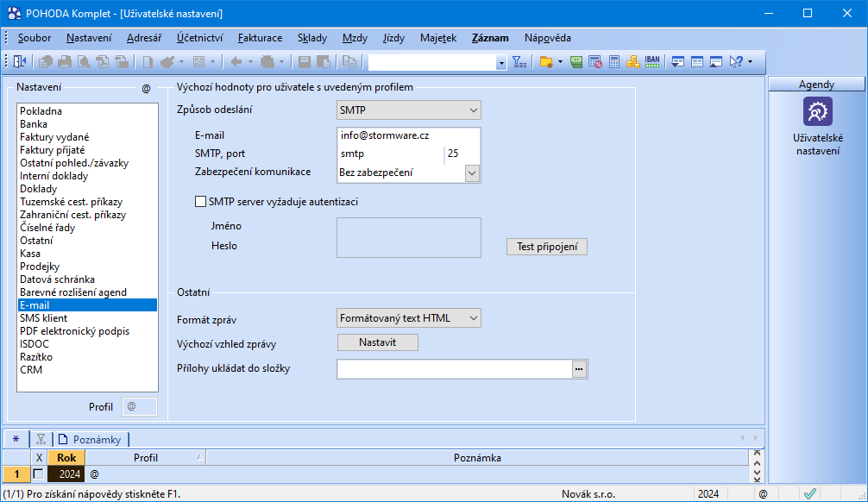The height and width of the screenshot is (502, 868).
Task: Click the blank new document toolbar icon
Action: click(148, 61)
